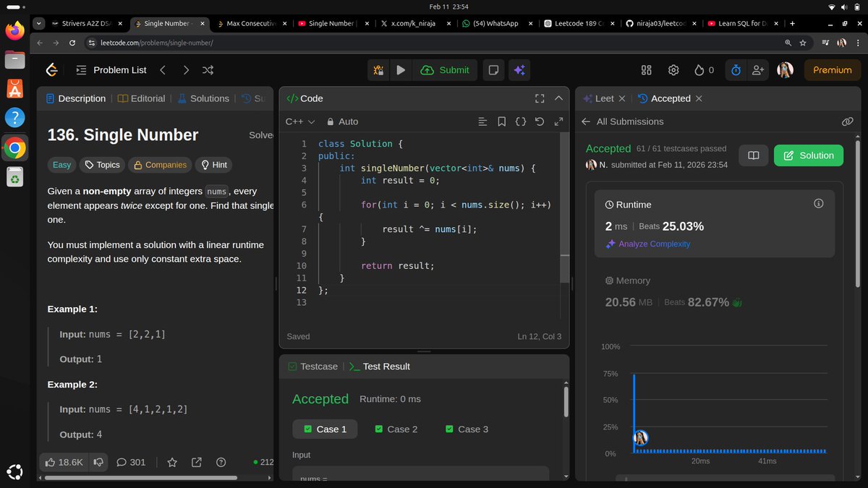Open the AI sparkle assistant icon
Screen dimensions: 868x488
[519, 70]
